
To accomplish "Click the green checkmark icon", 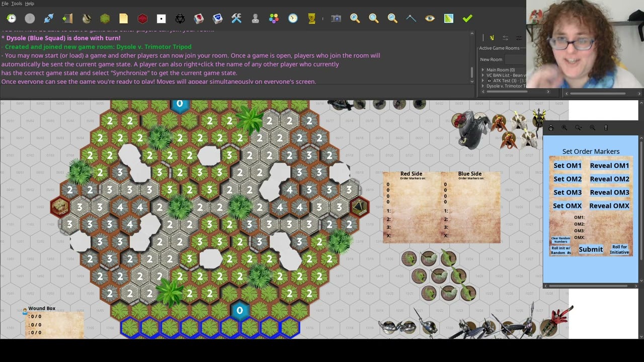I will pyautogui.click(x=467, y=19).
